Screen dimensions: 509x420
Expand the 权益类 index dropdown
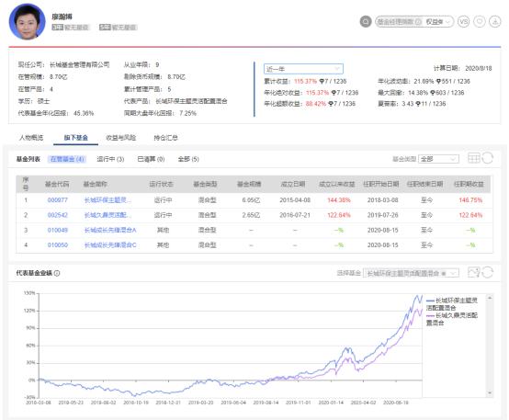point(438,22)
